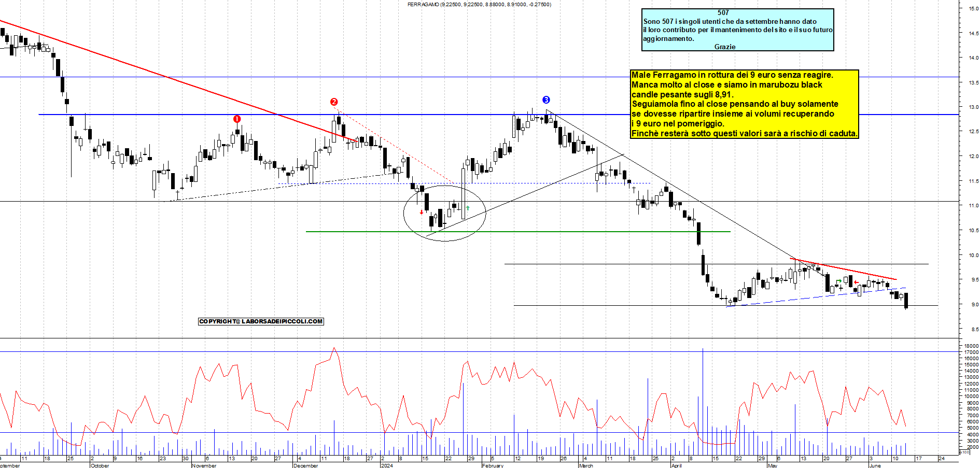Click the October month label on the time axis
Image resolution: width=980 pixels, height=468 pixels.
tap(100, 465)
